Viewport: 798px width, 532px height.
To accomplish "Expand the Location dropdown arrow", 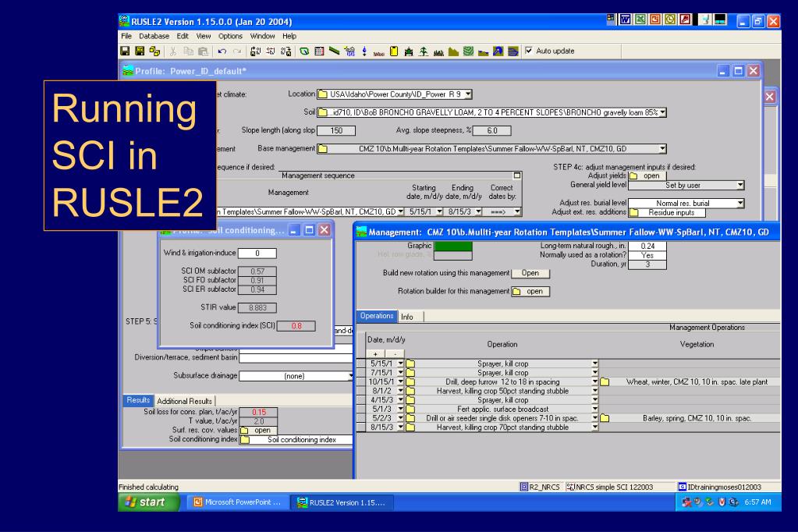I will pos(468,94).
